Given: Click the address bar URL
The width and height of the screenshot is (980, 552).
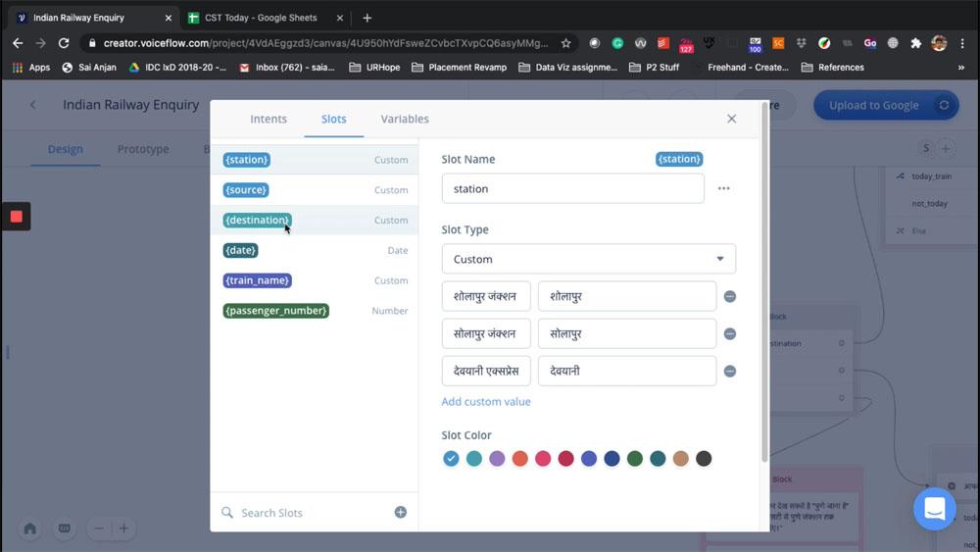Looking at the screenshot, I should (325, 43).
